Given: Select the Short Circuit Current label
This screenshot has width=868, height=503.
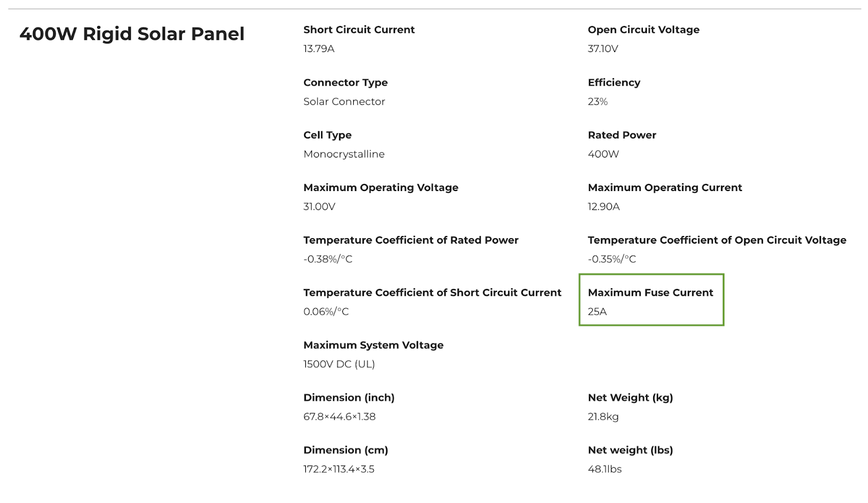Looking at the screenshot, I should [359, 30].
